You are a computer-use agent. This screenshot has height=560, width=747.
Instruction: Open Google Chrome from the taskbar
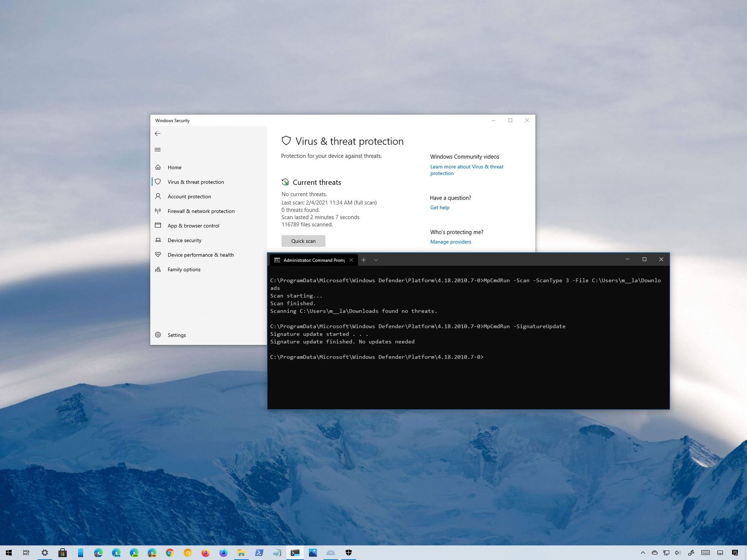pos(169,553)
